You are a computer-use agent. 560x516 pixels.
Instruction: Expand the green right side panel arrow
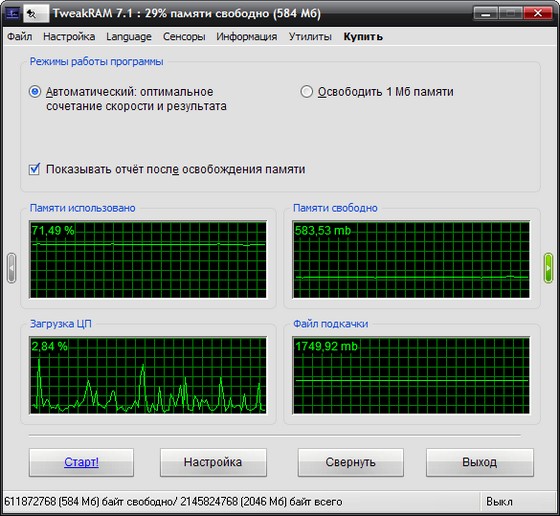coord(548,268)
